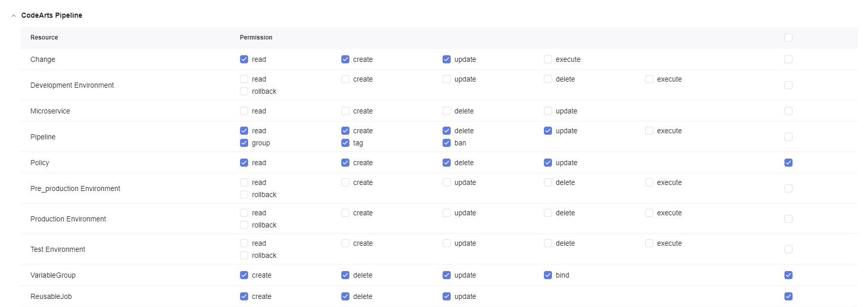868x307 pixels.
Task: Enable update permission for Microservice
Action: (x=548, y=111)
